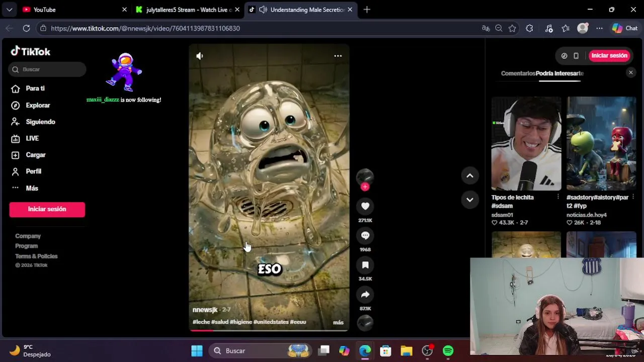Switch to the Comentarios tab
Image resolution: width=644 pixels, height=362 pixels.
518,73
